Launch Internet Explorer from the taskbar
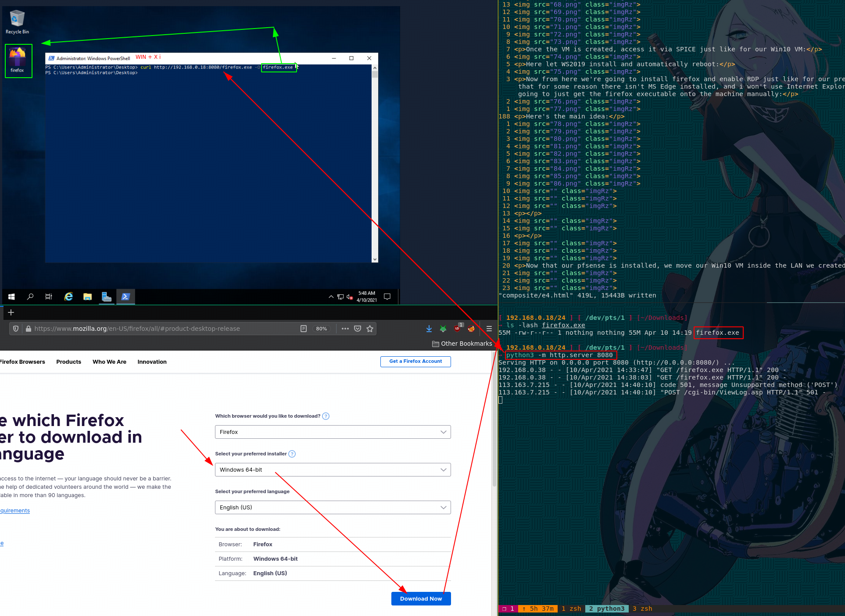The height and width of the screenshot is (616, 845). (68, 297)
